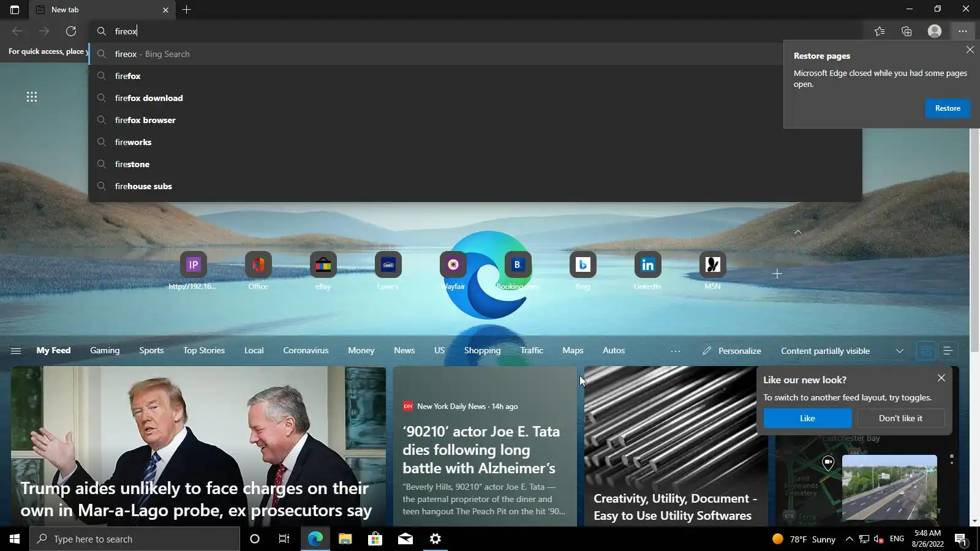Choose the firefox browser suggestion

click(475, 120)
